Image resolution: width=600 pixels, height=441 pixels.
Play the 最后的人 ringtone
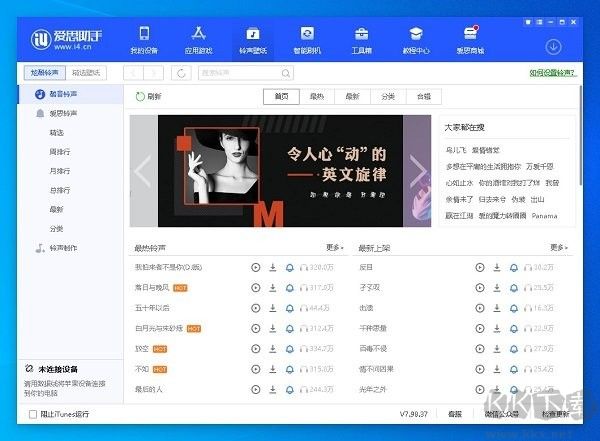tap(256, 390)
